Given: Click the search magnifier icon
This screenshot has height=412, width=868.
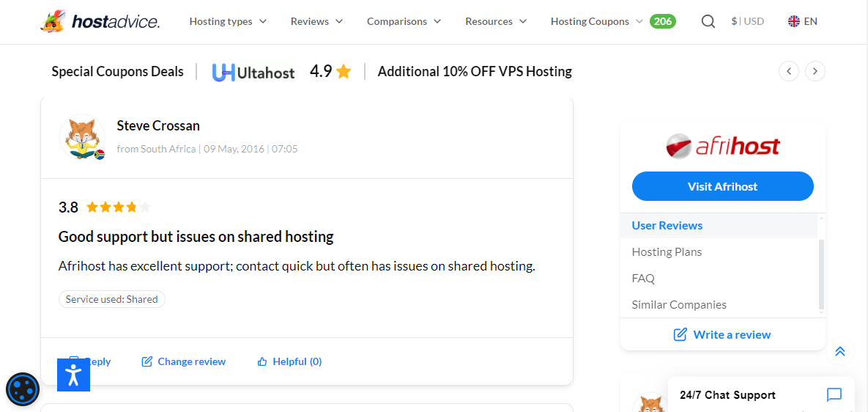Looking at the screenshot, I should (708, 21).
